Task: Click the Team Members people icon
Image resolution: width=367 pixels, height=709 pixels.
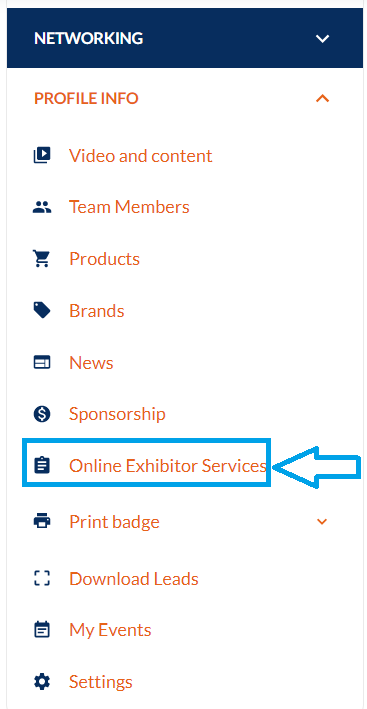Action: coord(42,207)
